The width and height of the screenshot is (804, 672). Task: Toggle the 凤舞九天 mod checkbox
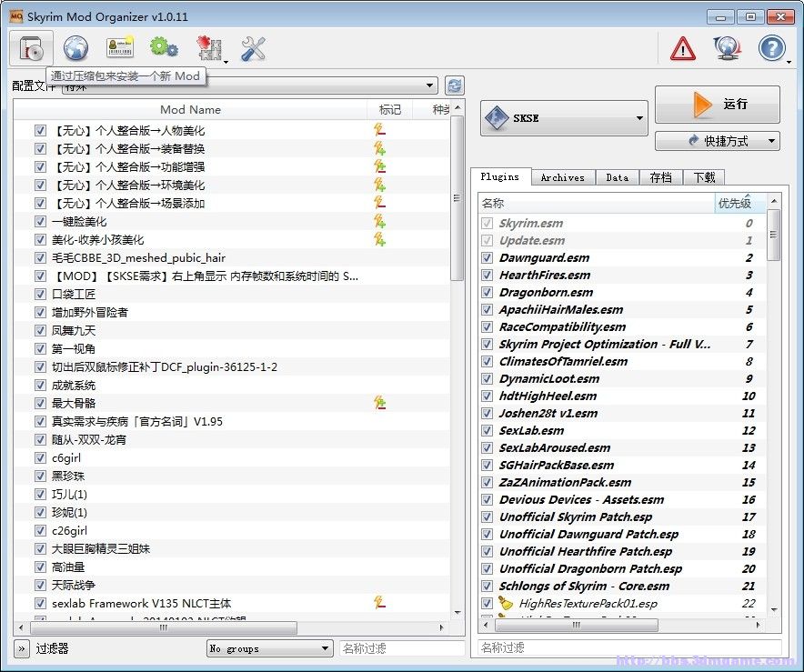(40, 330)
